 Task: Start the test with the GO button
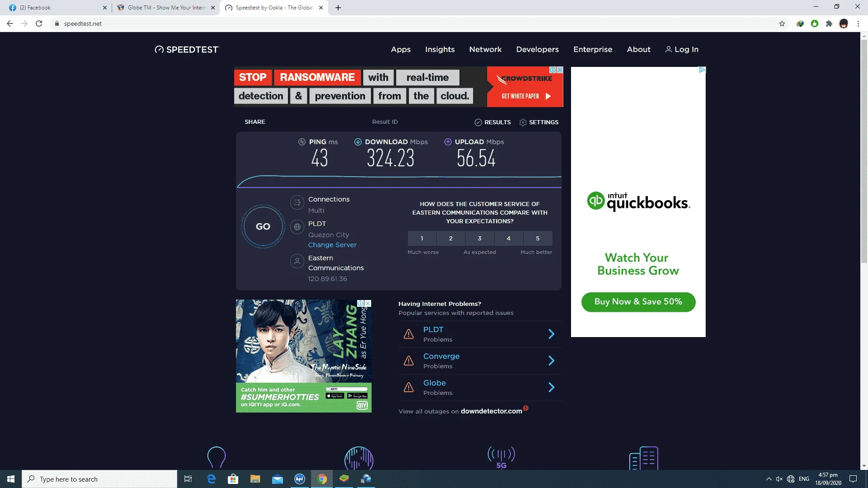click(263, 226)
